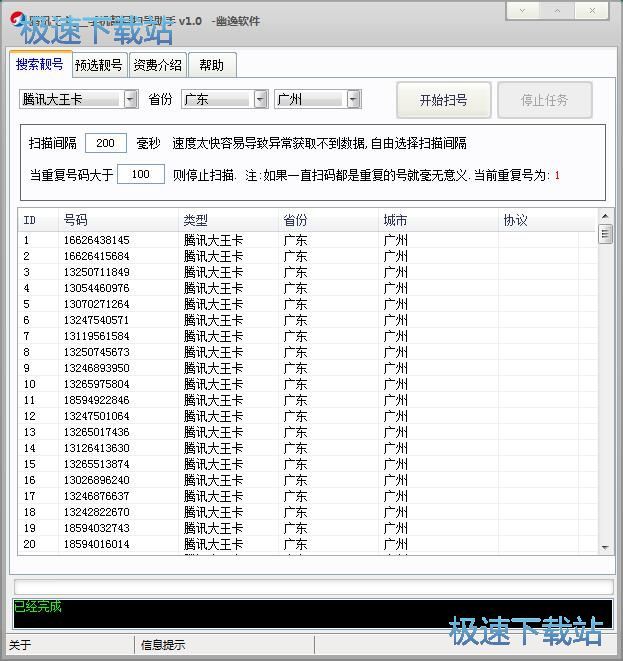Open the 资费介绍 tab

(x=158, y=65)
